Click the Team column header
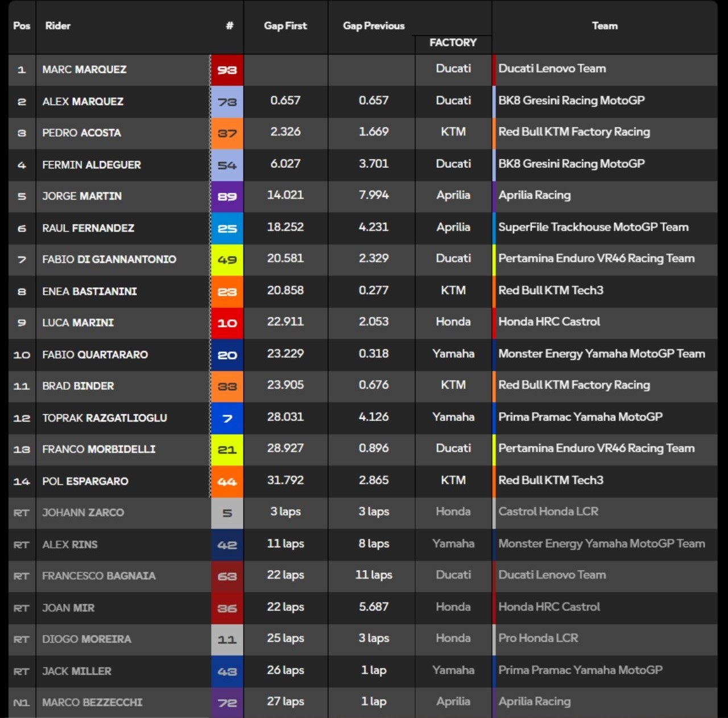Viewport: 728px width, 718px height. pos(605,26)
